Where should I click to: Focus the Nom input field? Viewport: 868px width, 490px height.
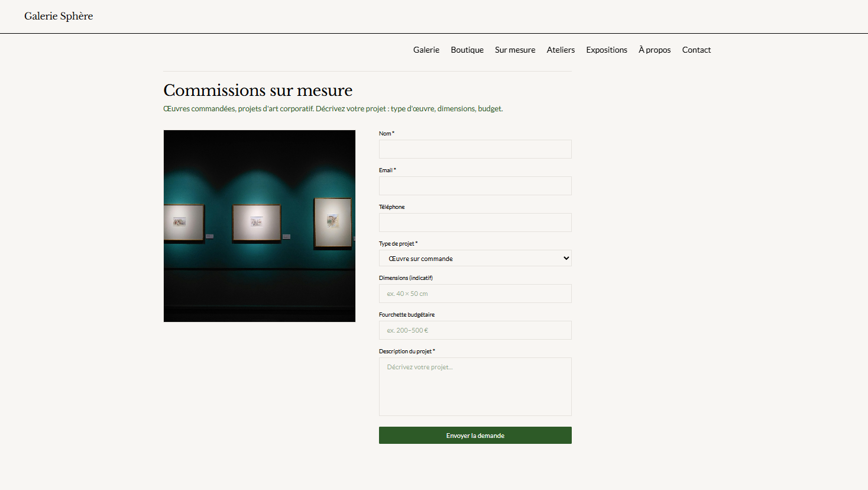coord(475,149)
